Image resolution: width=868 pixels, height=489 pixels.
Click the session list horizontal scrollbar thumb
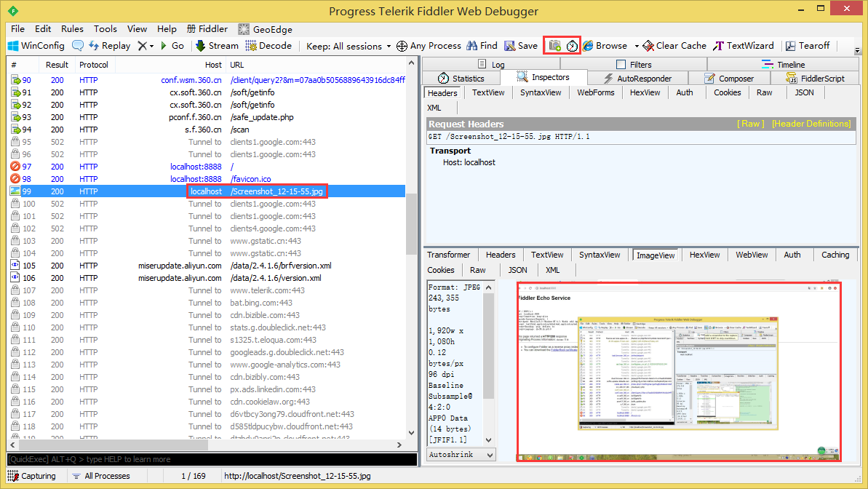coord(113,445)
